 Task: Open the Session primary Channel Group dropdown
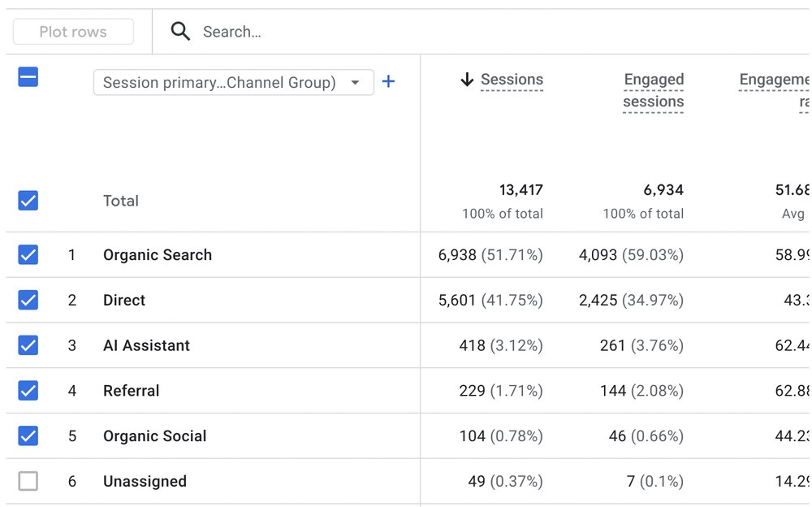pyautogui.click(x=234, y=82)
